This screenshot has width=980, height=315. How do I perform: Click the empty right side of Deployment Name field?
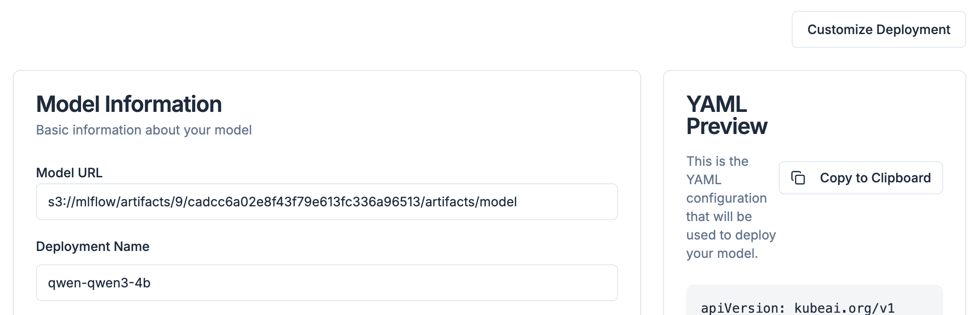(x=507, y=283)
